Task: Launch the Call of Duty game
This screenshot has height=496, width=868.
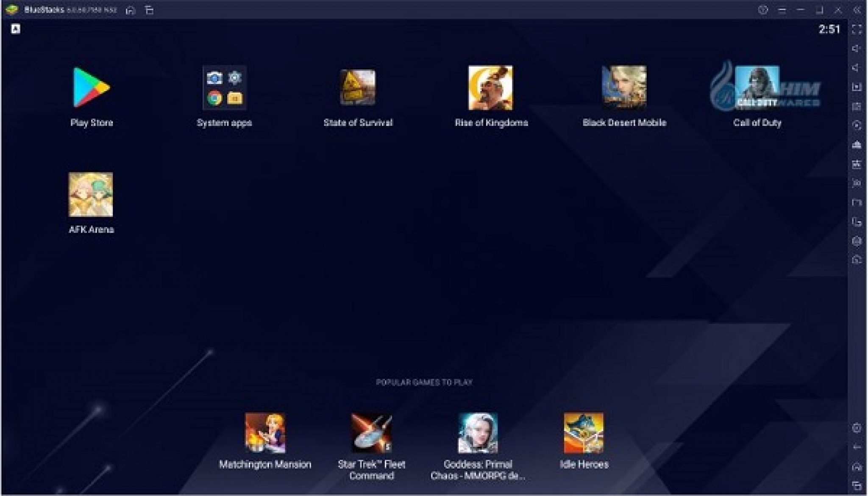Action: [757, 87]
